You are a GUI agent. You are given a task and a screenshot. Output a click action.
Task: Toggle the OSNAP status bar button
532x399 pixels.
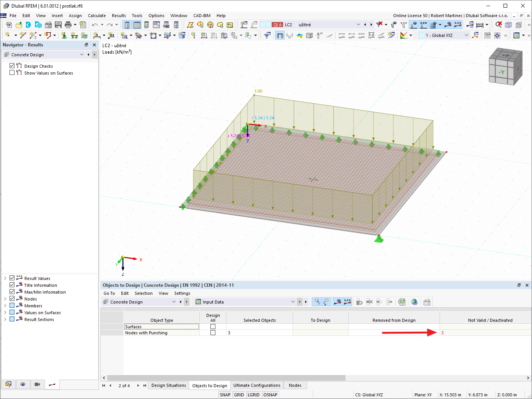(270, 395)
